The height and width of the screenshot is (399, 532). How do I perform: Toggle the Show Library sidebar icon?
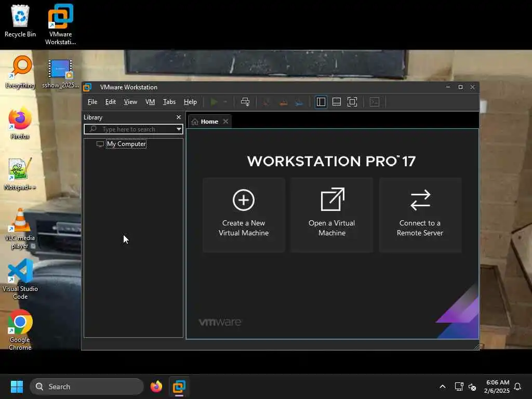pos(321,102)
